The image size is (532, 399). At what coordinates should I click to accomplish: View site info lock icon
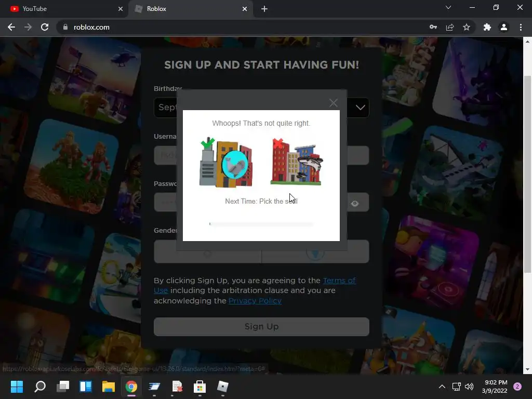pyautogui.click(x=65, y=27)
